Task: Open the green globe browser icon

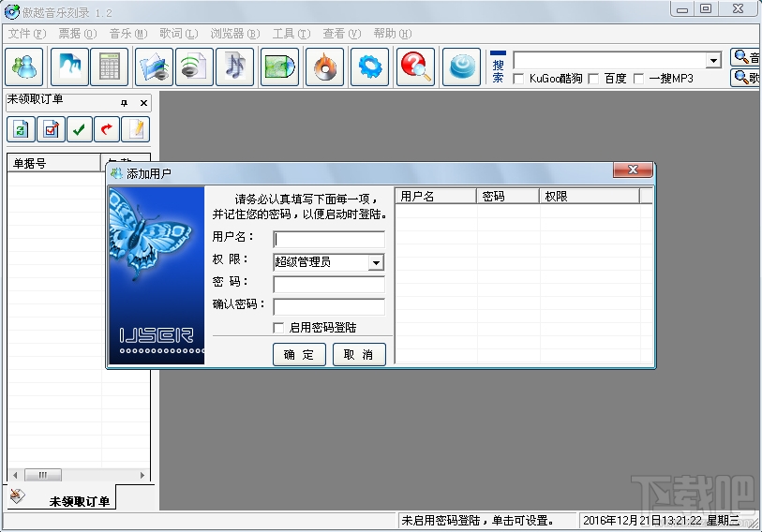Action: 279,67
